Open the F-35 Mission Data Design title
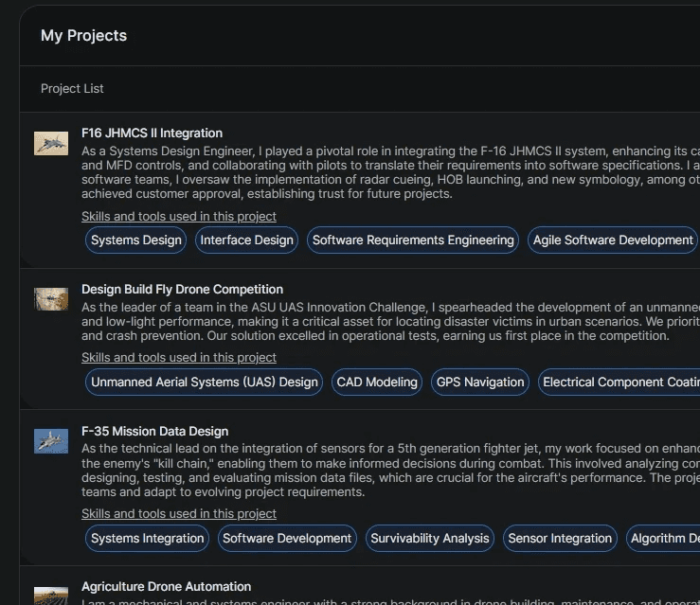The height and width of the screenshot is (605, 700). [x=155, y=431]
